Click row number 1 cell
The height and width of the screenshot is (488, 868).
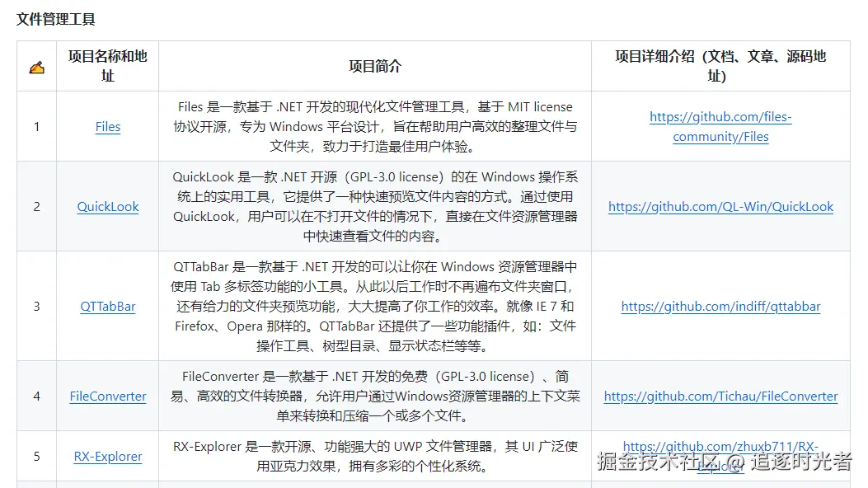(36, 127)
